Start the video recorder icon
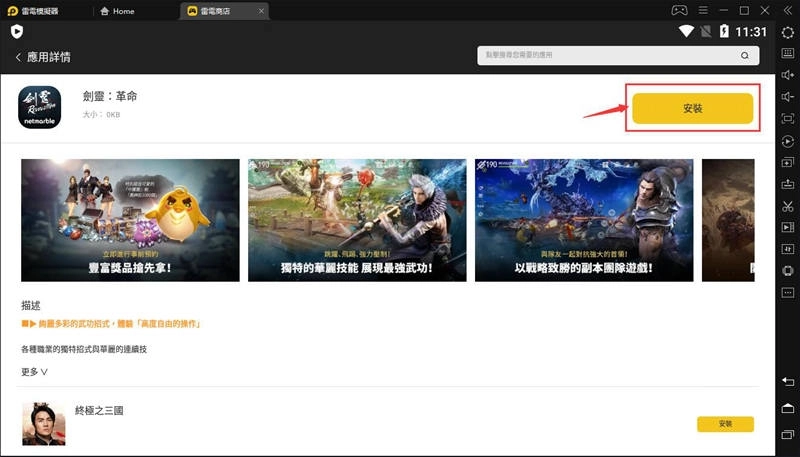Viewport: 800px width, 457px height. (x=788, y=227)
